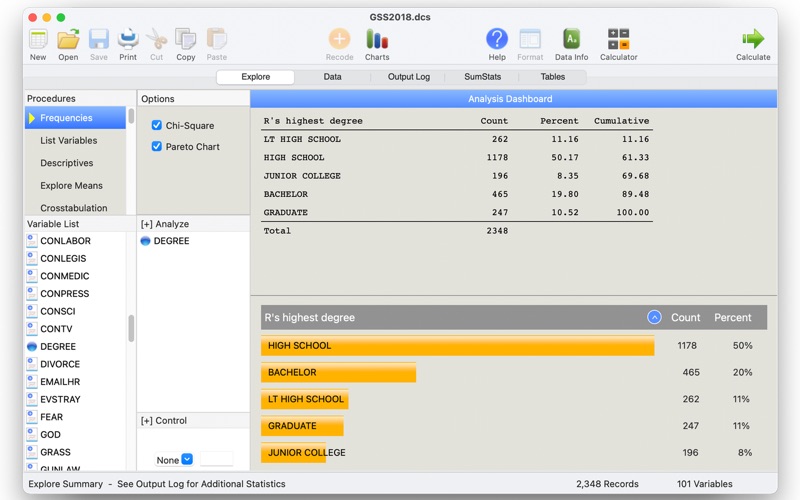Open Help with the question mark icon
800x500 pixels.
coord(497,39)
